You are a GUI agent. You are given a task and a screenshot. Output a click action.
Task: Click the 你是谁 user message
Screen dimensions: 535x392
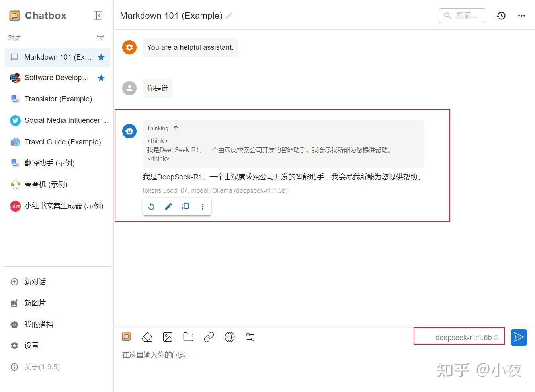click(x=158, y=88)
